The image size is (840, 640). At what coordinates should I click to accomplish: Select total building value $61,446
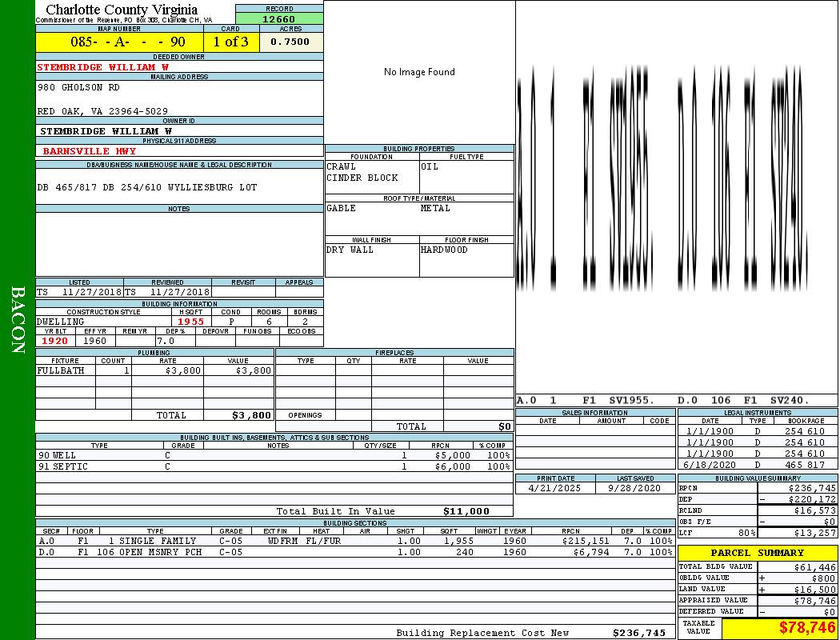(x=815, y=566)
